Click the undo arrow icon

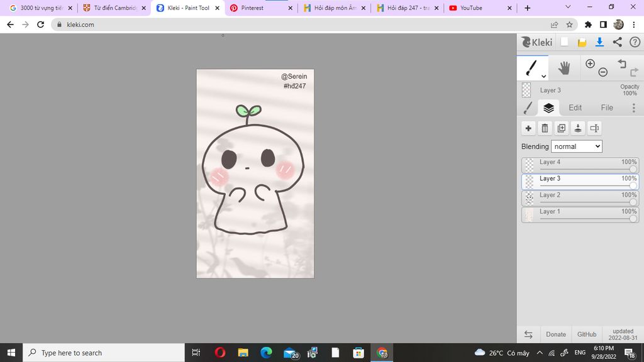[621, 64]
